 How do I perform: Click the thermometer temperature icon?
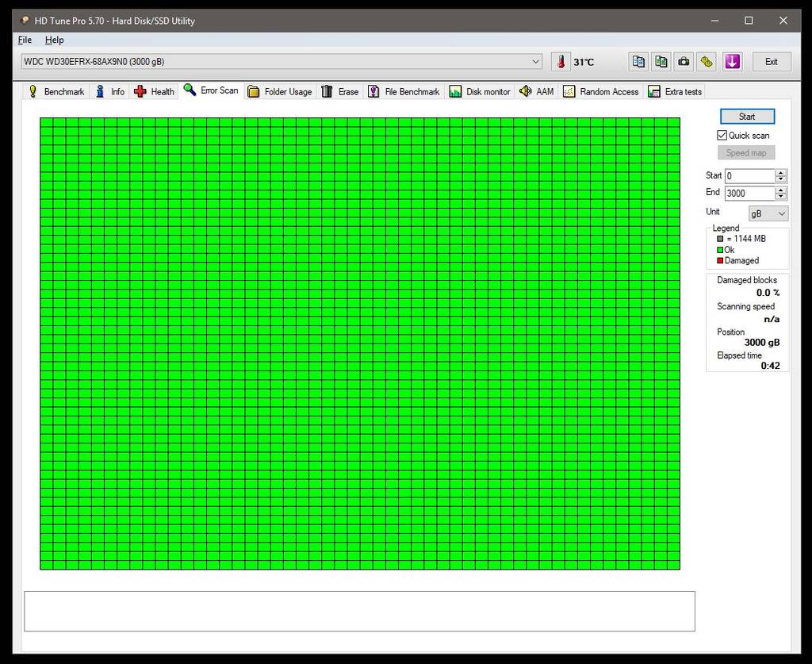(561, 62)
